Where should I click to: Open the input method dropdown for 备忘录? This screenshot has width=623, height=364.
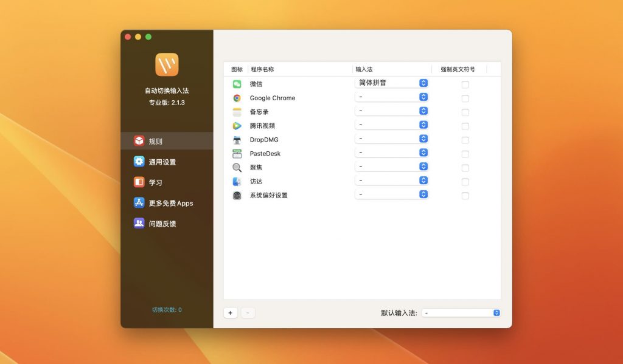[391, 111]
